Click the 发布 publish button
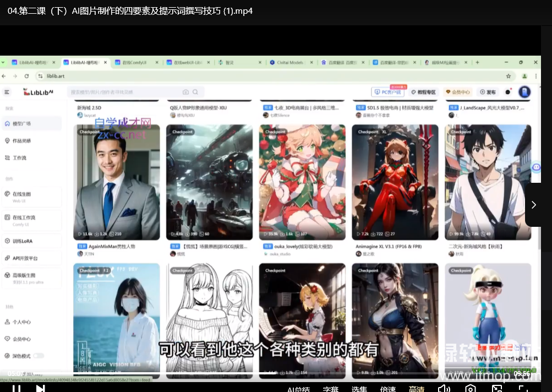Screen dimensions: 552x392 [x=488, y=92]
